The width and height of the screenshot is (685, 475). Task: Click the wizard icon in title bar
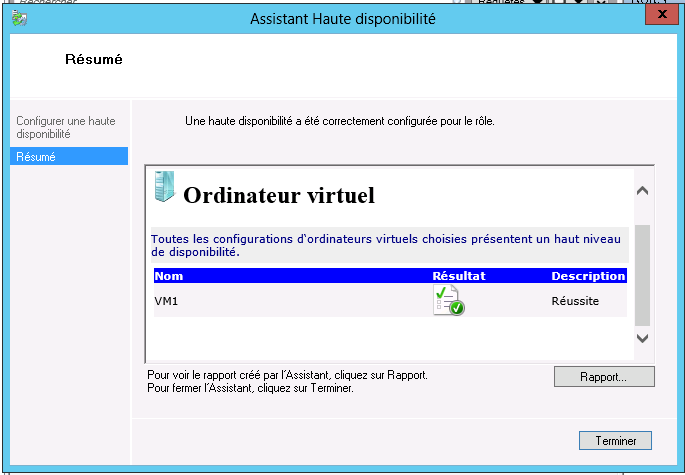click(x=20, y=19)
